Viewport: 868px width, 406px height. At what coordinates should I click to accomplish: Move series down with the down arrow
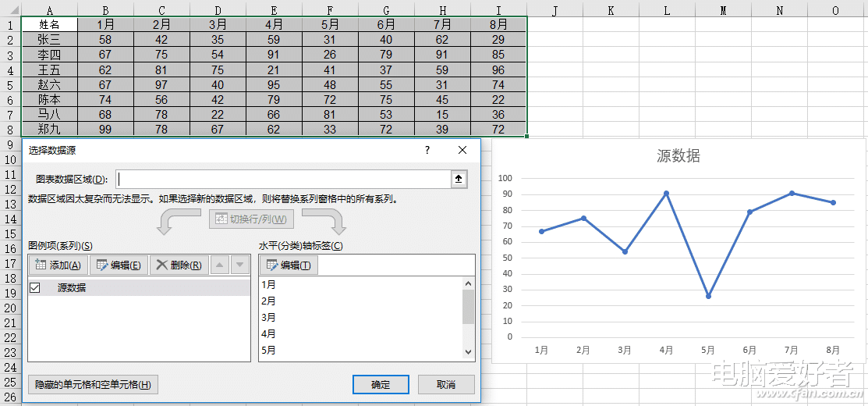point(239,265)
